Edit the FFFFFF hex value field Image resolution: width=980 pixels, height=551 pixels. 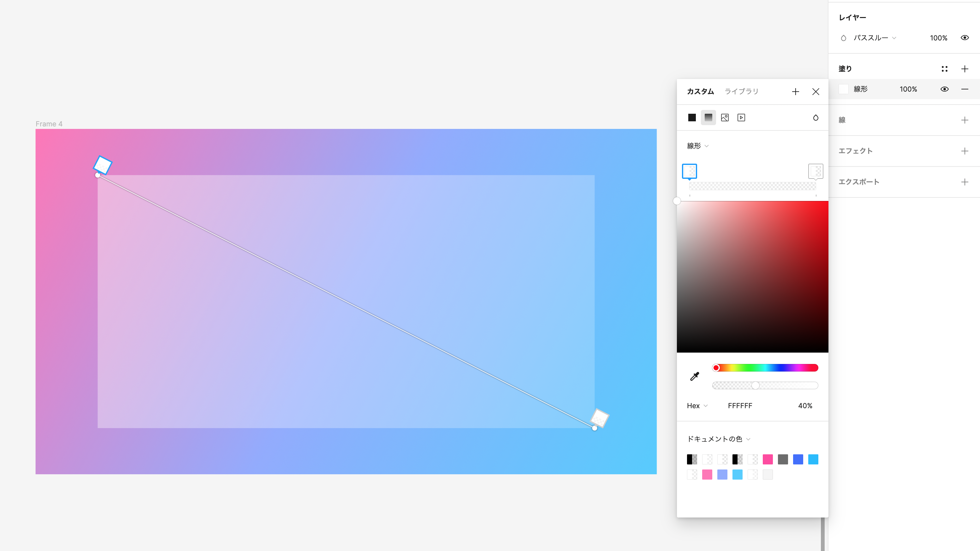coord(739,406)
